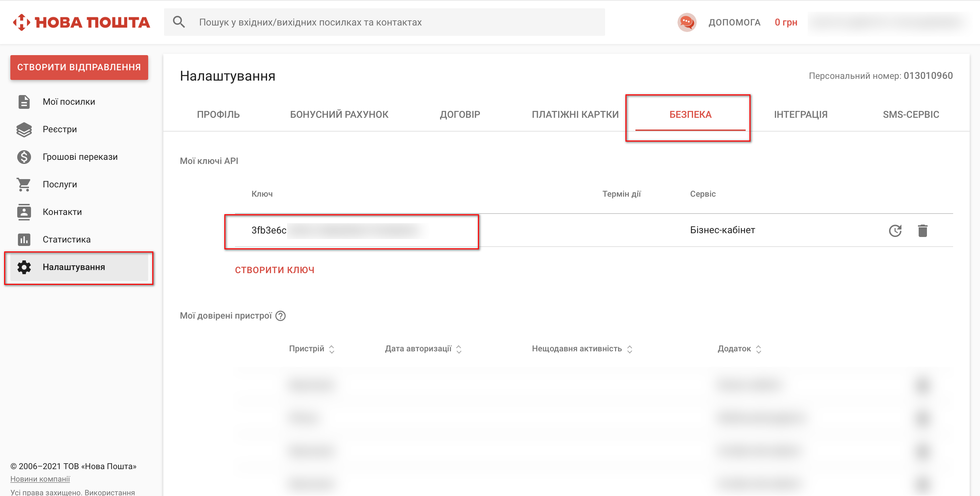Sort by Дата авторизації column
Image resolution: width=980 pixels, height=496 pixels.
423,349
